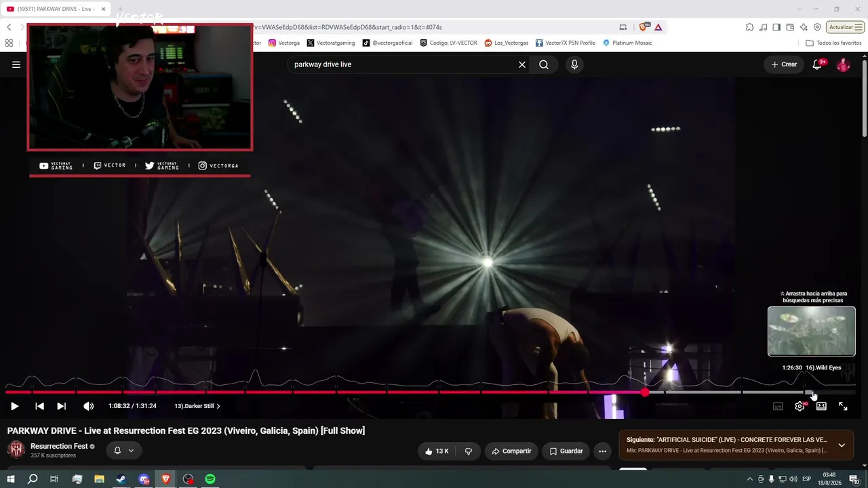Open the @vectorgaoficial TikTok bookmark
Viewport: 868px width, 488px height.
[387, 43]
